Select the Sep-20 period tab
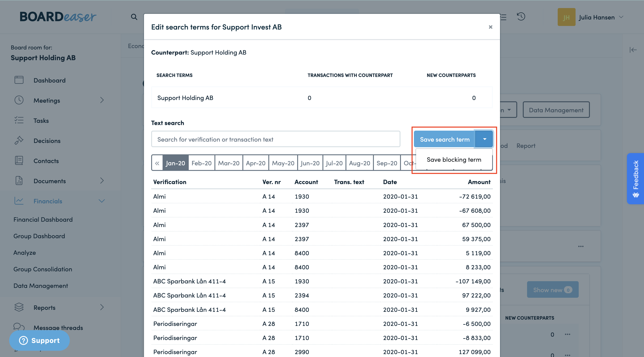This screenshot has height=357, width=644. pyautogui.click(x=387, y=163)
